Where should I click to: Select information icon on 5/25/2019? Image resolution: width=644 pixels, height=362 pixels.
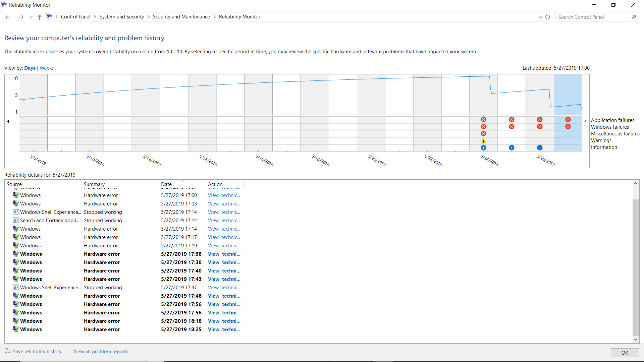pyautogui.click(x=512, y=148)
